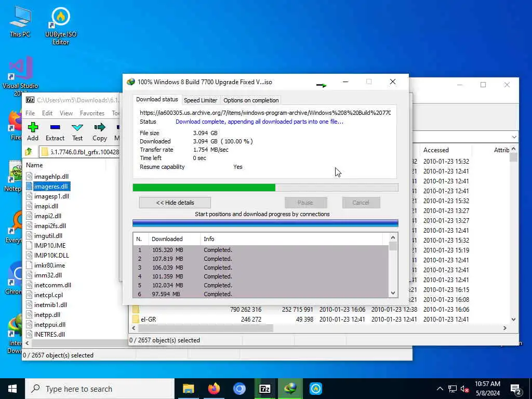
Task: Select imageres.dll in the file list
Action: [x=51, y=187]
